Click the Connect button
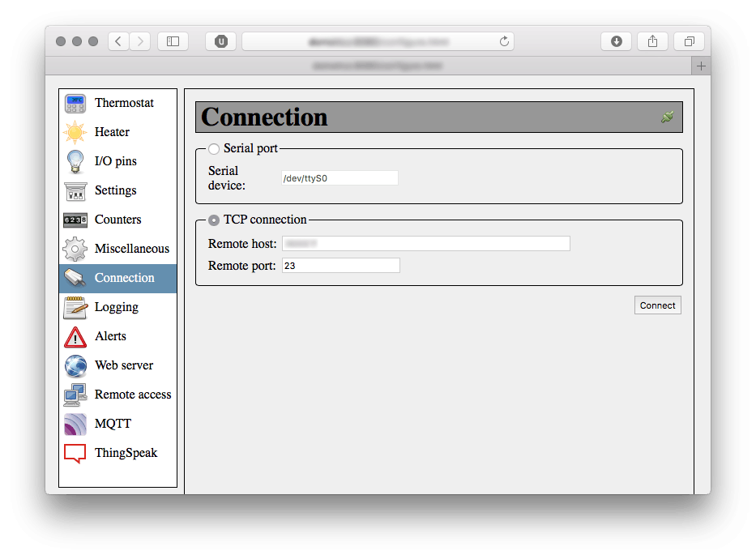This screenshot has height=559, width=756. 658,305
